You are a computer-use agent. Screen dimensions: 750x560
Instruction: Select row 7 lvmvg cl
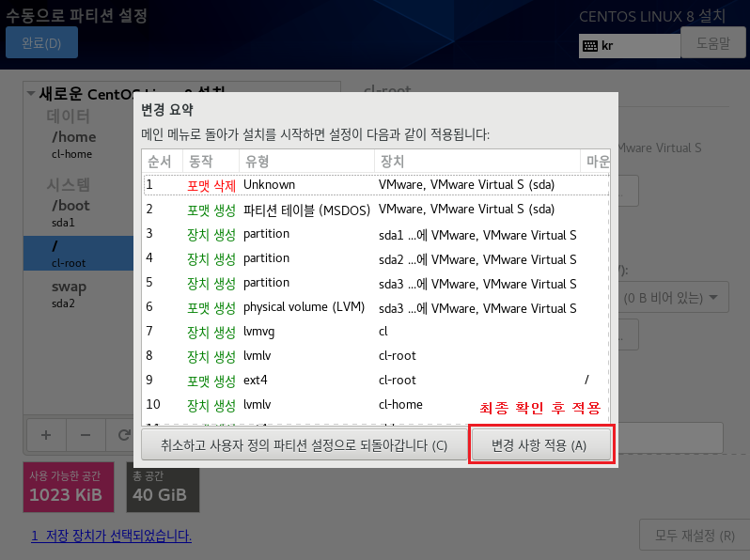[x=376, y=332]
